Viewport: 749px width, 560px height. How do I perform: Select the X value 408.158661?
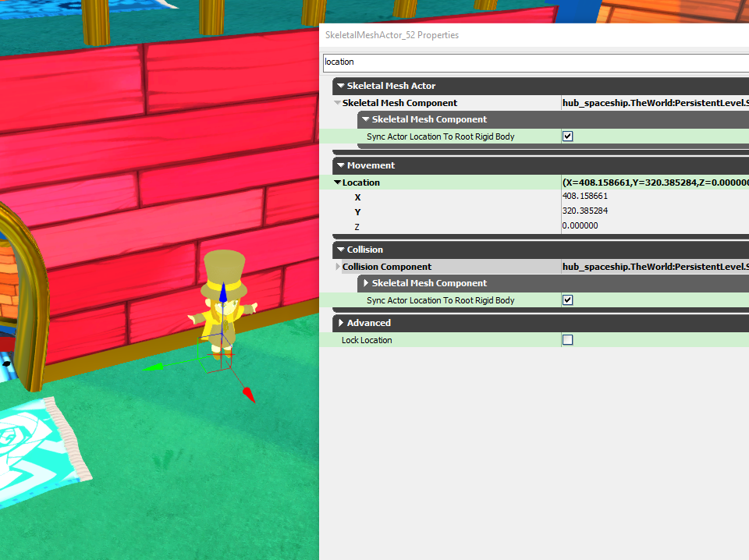[x=585, y=197]
